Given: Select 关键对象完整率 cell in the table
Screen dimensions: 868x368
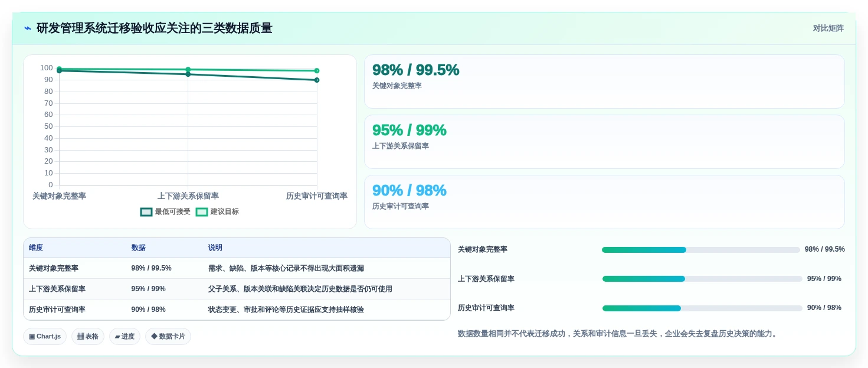Looking at the screenshot, I should 54,268.
